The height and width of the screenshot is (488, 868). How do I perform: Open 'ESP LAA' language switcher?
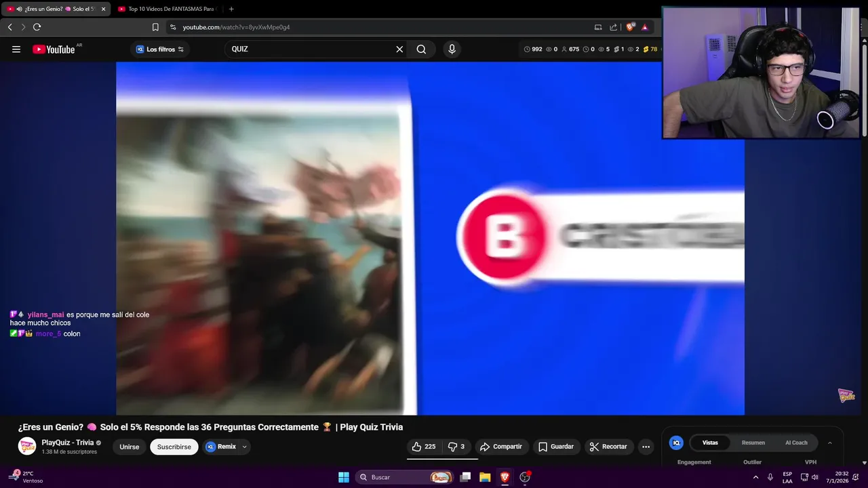click(787, 477)
